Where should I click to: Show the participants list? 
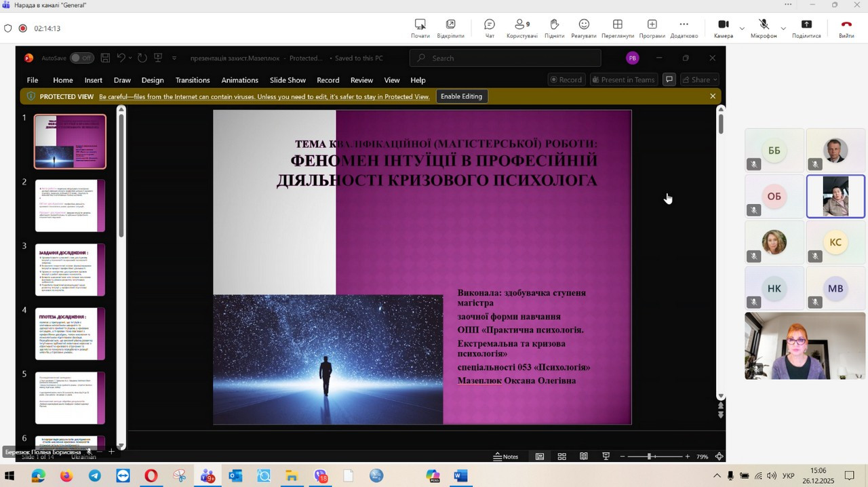521,28
